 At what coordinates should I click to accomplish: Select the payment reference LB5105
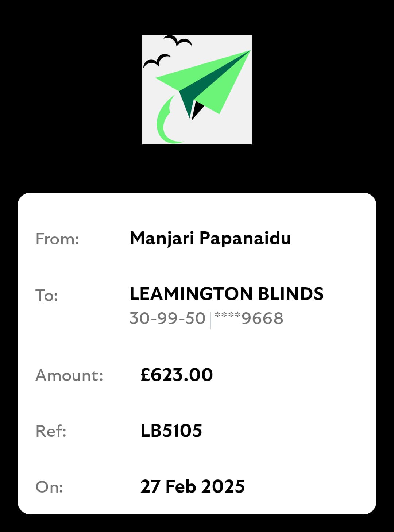[x=171, y=431]
